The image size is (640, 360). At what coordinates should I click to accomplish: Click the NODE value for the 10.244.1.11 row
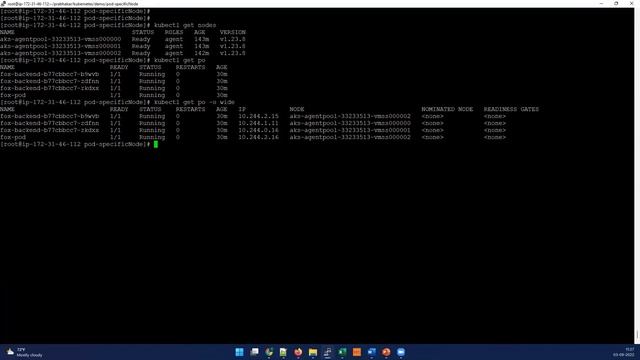tap(350, 123)
